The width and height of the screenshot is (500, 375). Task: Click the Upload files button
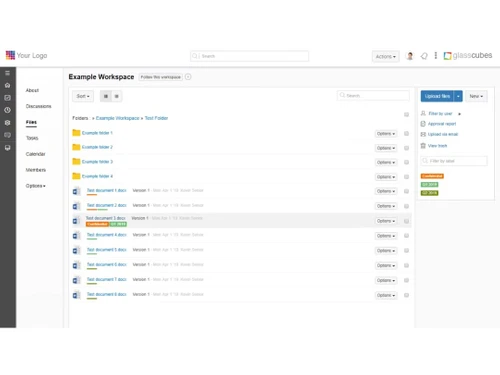pyautogui.click(x=437, y=96)
